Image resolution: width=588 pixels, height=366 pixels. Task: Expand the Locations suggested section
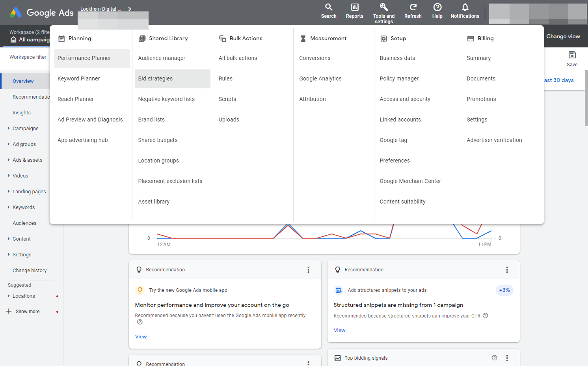click(9, 296)
